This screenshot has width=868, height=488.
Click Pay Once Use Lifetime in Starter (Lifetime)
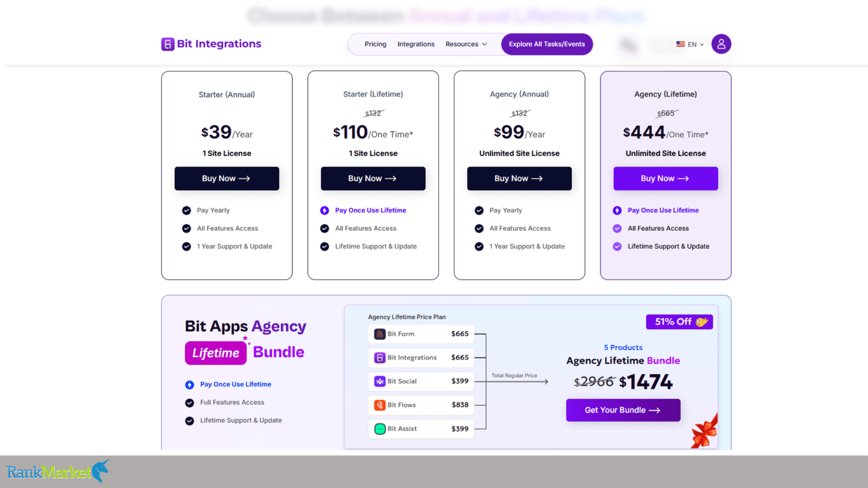[x=370, y=210]
